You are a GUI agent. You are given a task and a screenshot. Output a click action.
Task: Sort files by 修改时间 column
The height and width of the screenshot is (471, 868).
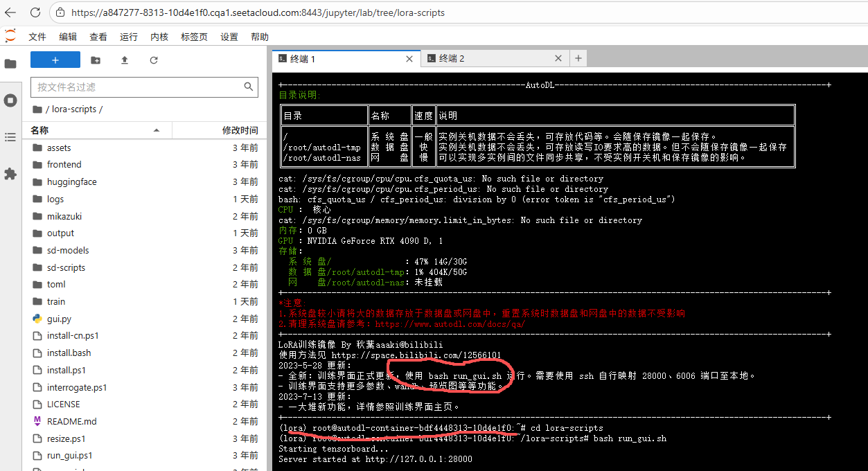click(x=240, y=130)
